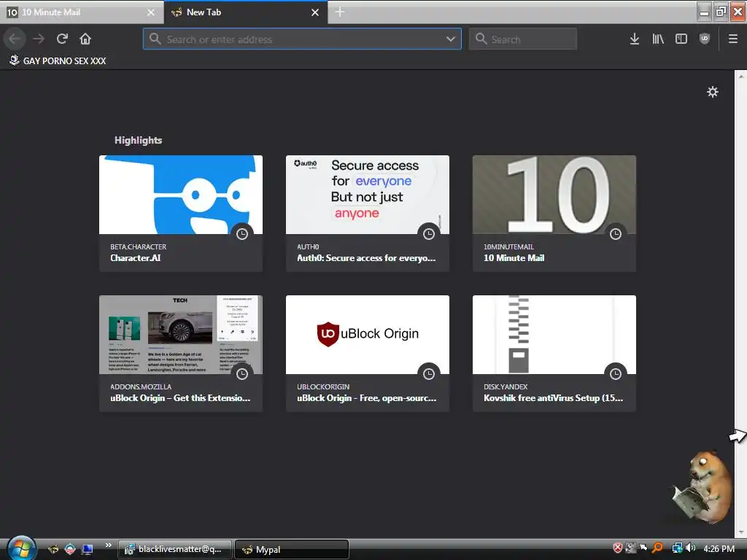
Task: Open the Library bookmarks and history menu
Action: 658,39
